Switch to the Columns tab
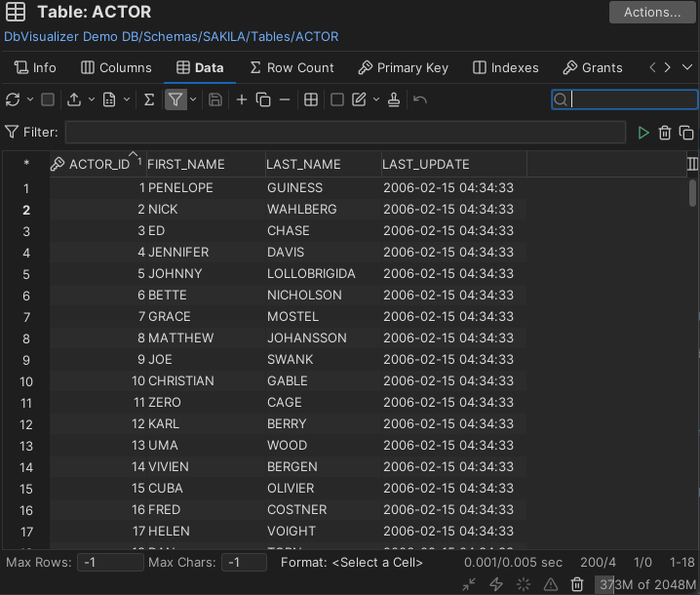The width and height of the screenshot is (700, 595). point(116,67)
